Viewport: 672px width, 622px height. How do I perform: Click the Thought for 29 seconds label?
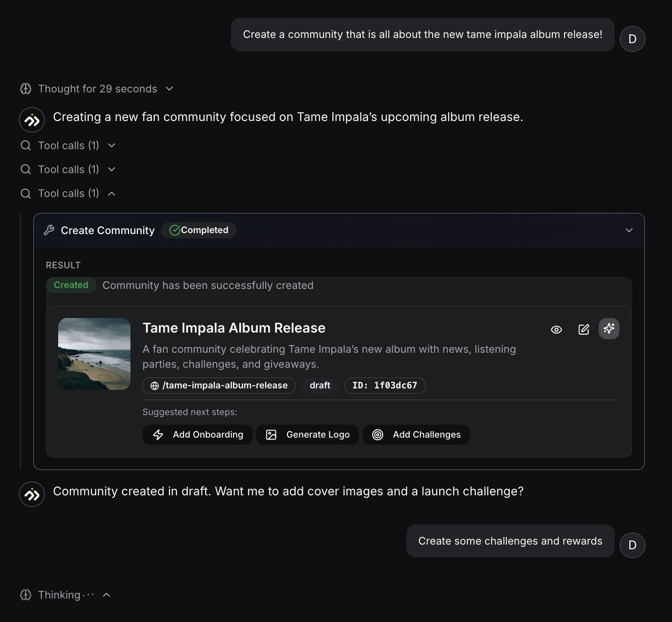(x=98, y=89)
